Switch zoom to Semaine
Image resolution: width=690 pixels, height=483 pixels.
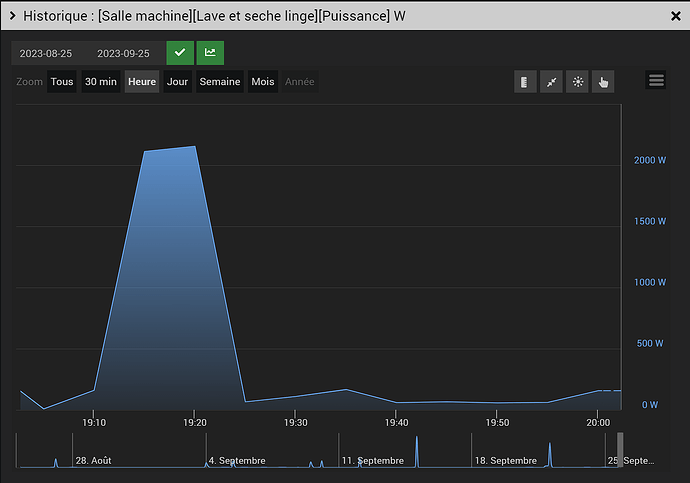pyautogui.click(x=220, y=82)
